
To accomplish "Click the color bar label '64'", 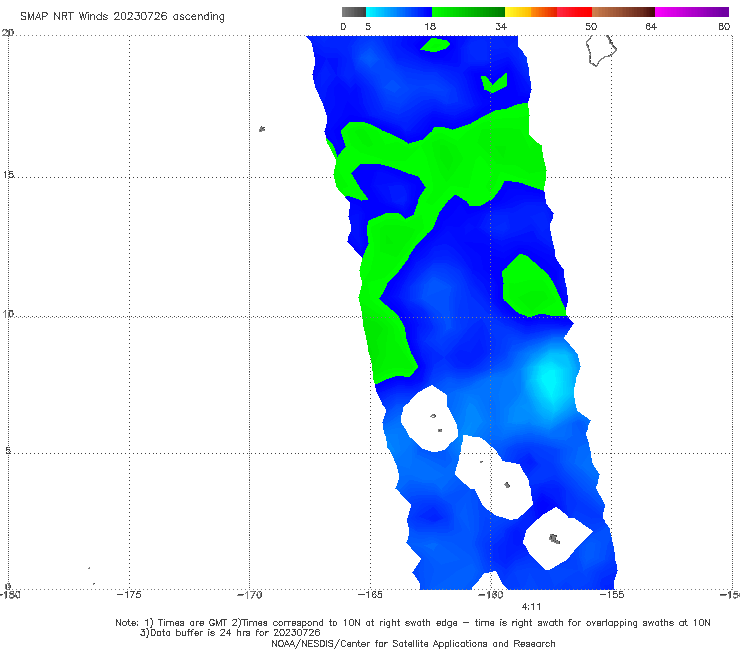I will click(651, 26).
